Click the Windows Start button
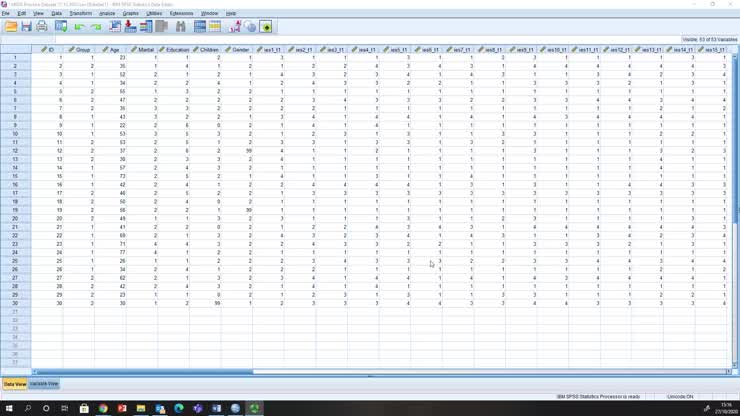 (8, 408)
